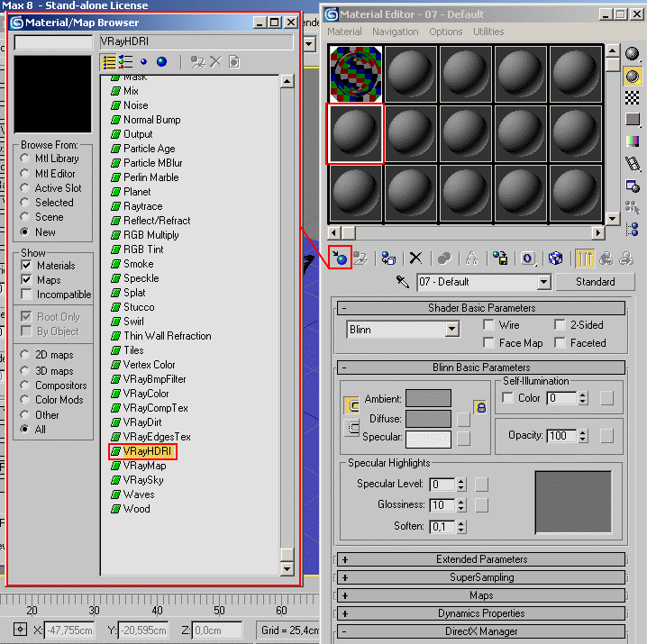Click the Ambient color swatch
647x644 pixels.
click(428, 398)
